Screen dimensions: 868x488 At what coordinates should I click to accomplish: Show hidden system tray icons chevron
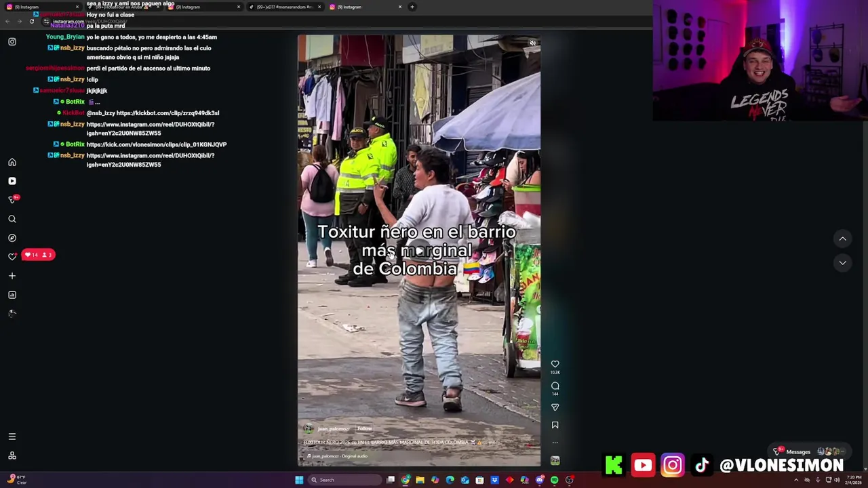[796, 480]
